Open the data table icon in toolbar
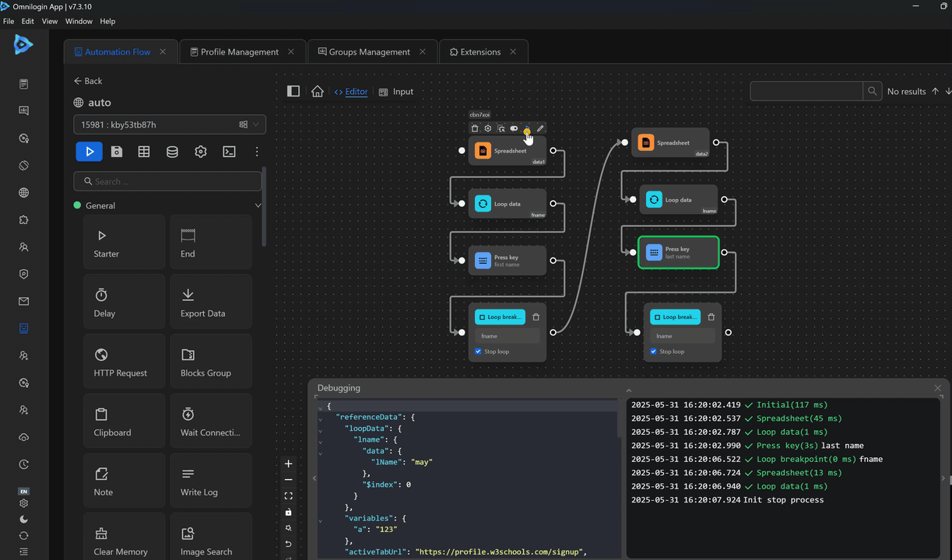This screenshot has height=560, width=952. (144, 152)
